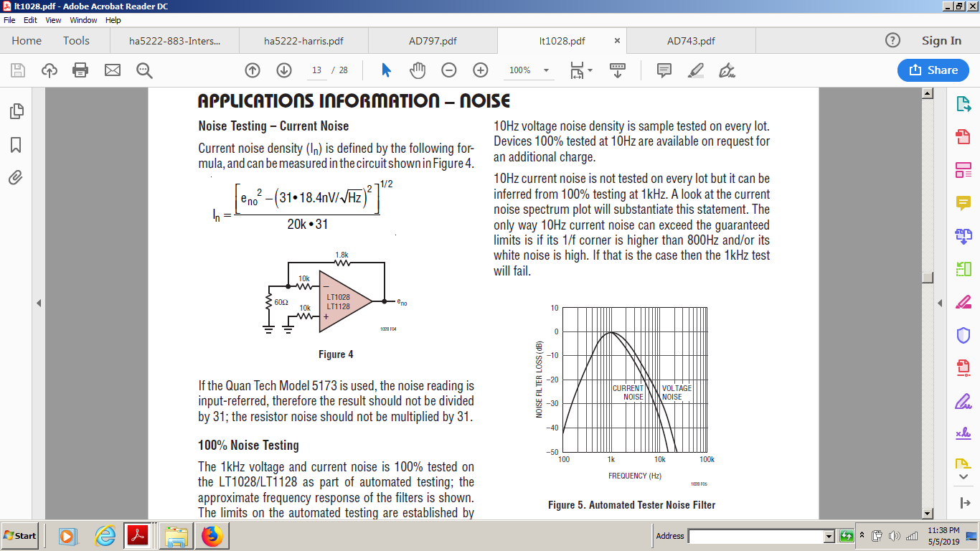This screenshot has width=980, height=551.
Task: Open Combine Files tool in right pane
Action: pos(963,236)
